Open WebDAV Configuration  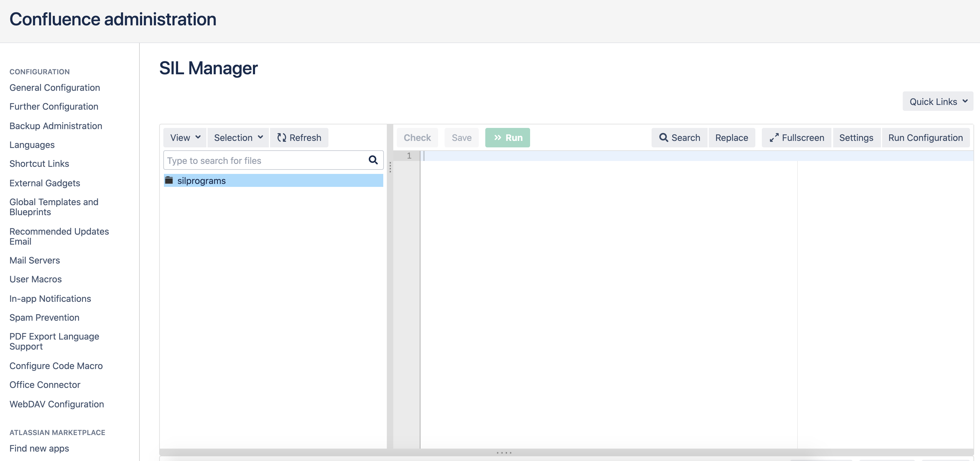point(57,404)
